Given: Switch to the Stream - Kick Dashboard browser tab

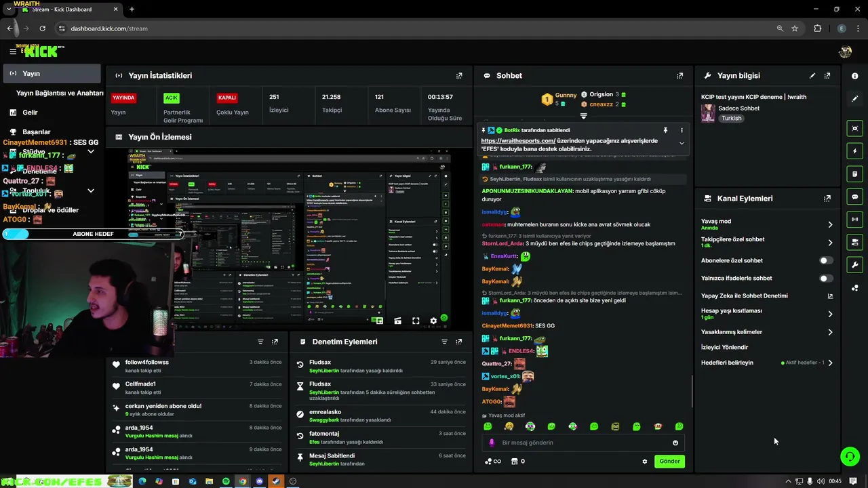Looking at the screenshot, I should point(68,9).
